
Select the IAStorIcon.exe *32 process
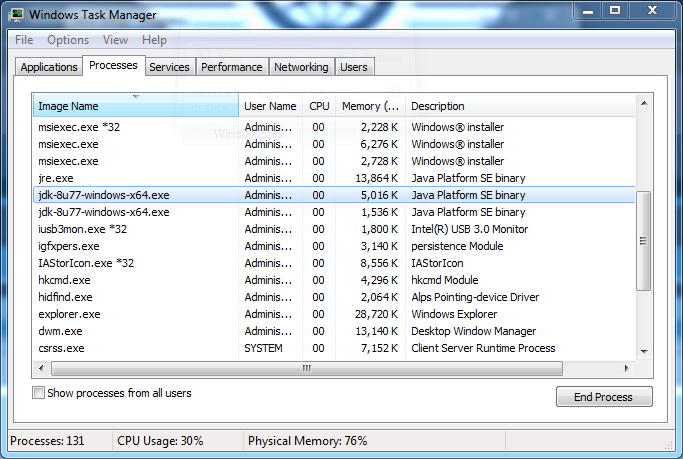(x=334, y=263)
